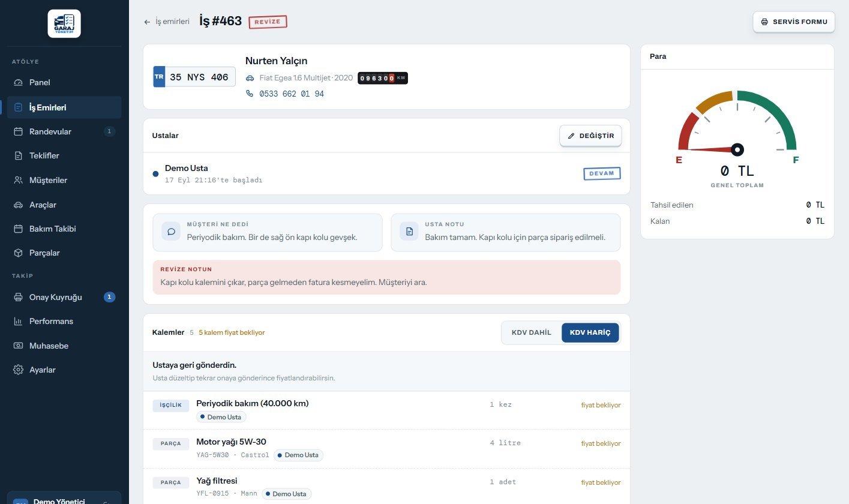Click the Ayarlar gear icon
This screenshot has width=849, height=504.
pyautogui.click(x=18, y=370)
